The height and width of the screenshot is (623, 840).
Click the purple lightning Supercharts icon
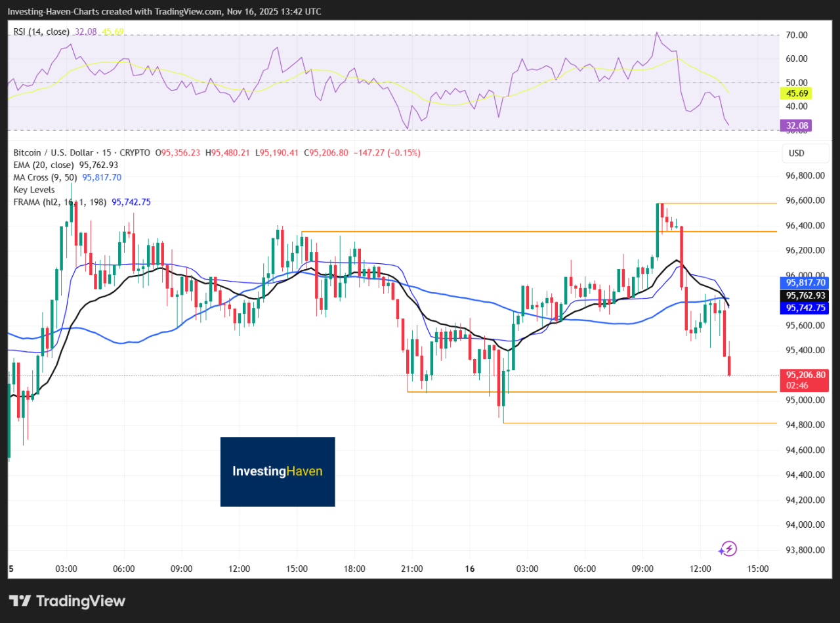[728, 548]
